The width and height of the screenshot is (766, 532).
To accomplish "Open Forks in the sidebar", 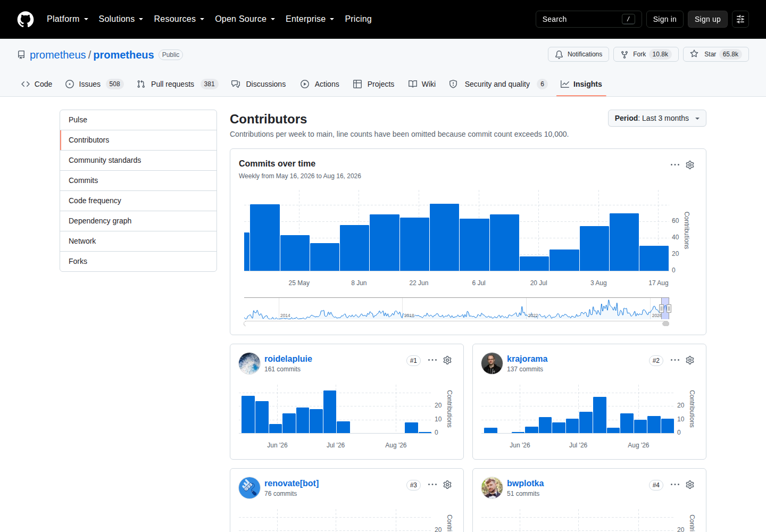I will (x=138, y=261).
